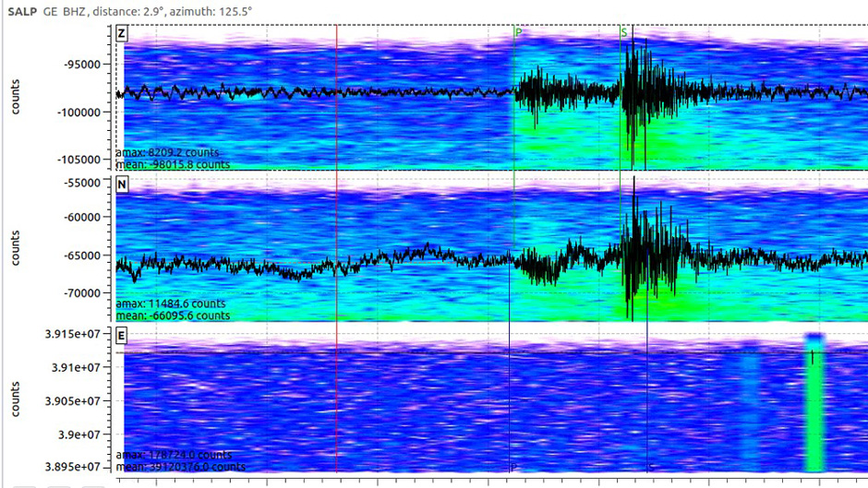Select the green P pick marker label
This screenshot has height=488, width=868.
(518, 32)
